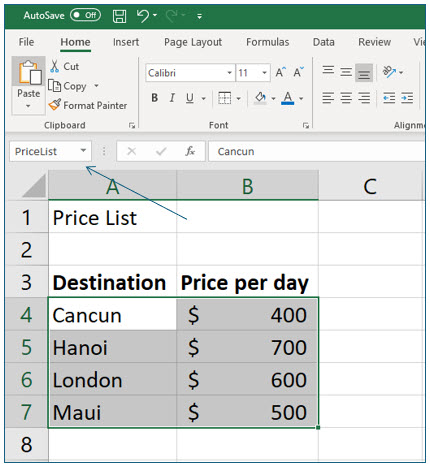This screenshot has height=466, width=430.
Task: Open Customize Quick Access Toolbar dropdown
Action: point(199,16)
